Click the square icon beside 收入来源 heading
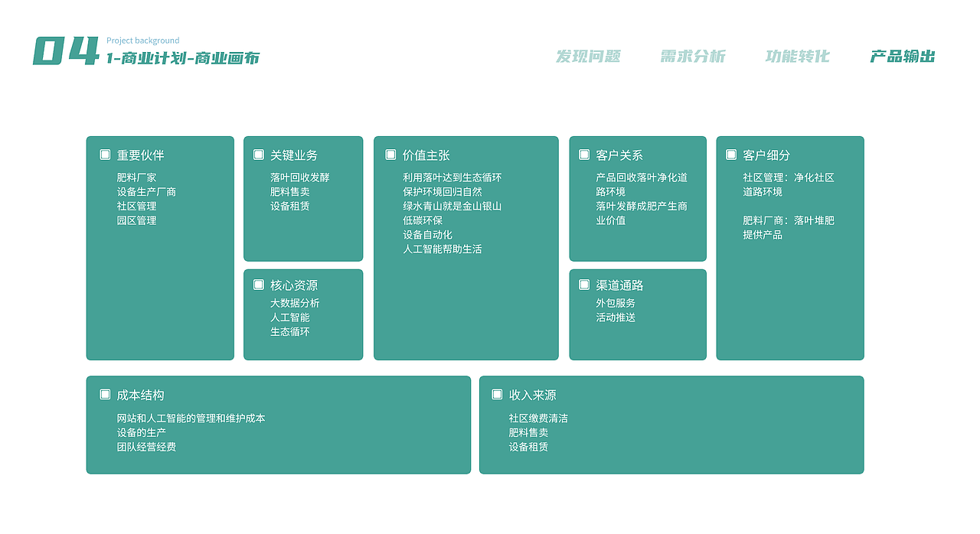 (498, 394)
